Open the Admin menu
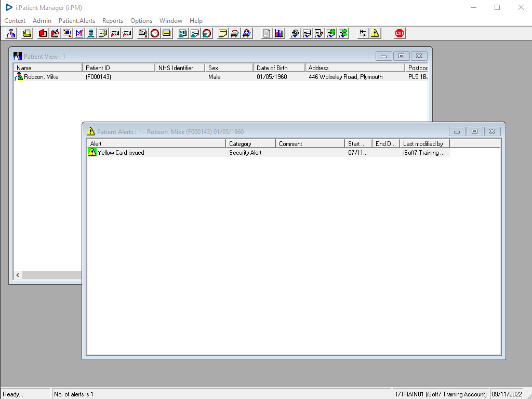 (x=42, y=21)
